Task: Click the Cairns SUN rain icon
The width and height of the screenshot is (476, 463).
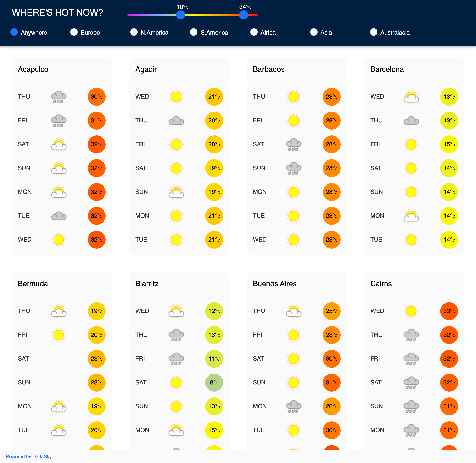Action: (411, 406)
